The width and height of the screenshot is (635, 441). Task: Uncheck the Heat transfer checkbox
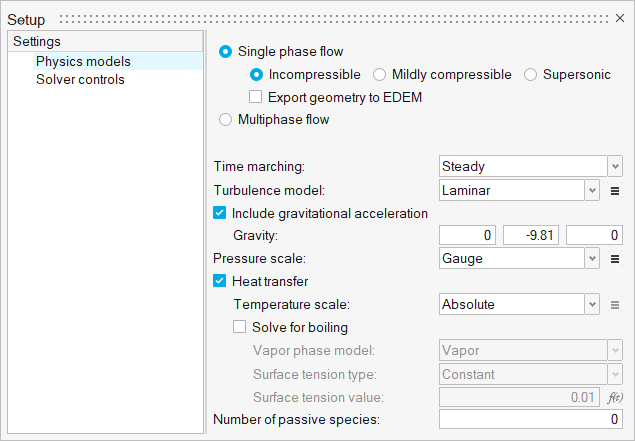[x=220, y=281]
